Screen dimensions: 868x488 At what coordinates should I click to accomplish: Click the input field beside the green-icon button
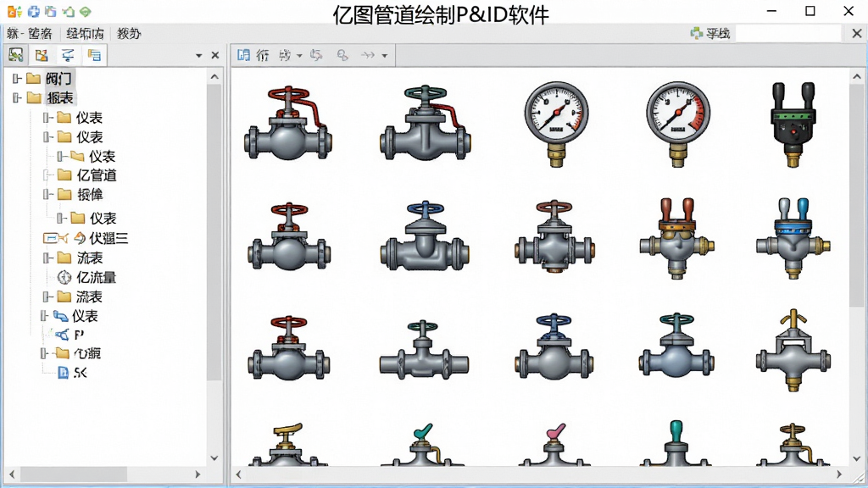pyautogui.click(x=789, y=34)
